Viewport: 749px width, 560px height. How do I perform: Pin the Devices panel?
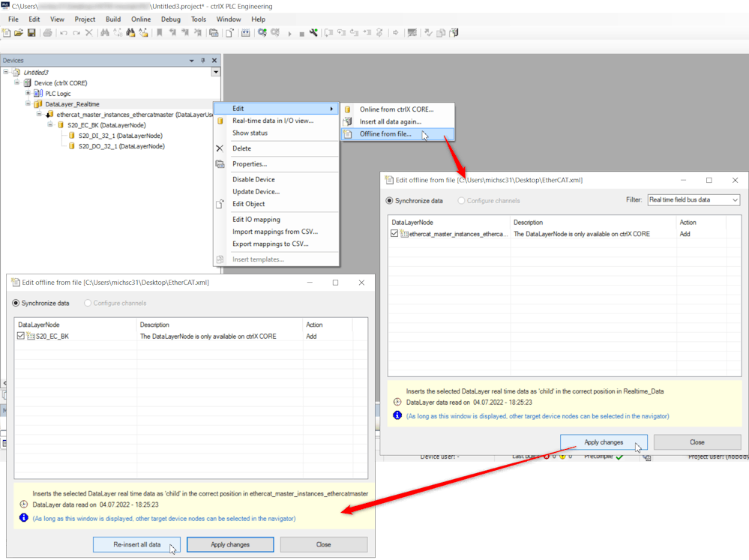(x=202, y=61)
